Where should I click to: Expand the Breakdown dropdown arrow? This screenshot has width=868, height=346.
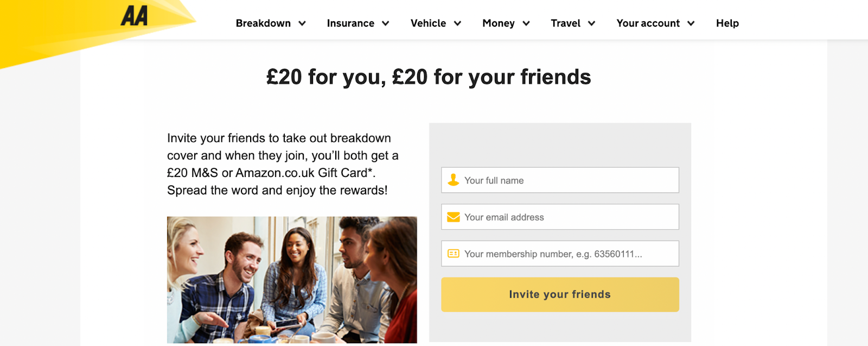[302, 23]
